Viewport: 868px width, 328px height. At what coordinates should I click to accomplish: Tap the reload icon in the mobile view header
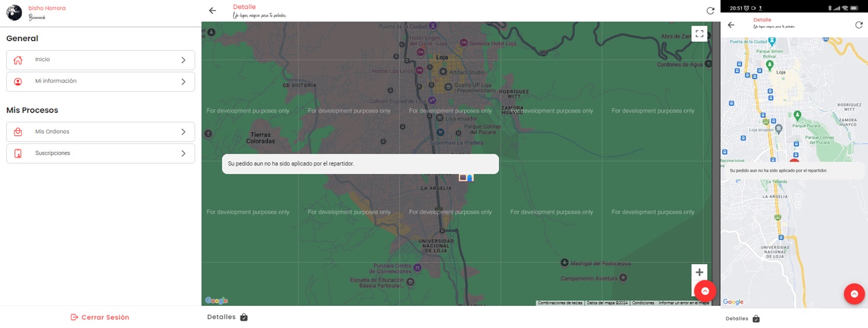859,25
